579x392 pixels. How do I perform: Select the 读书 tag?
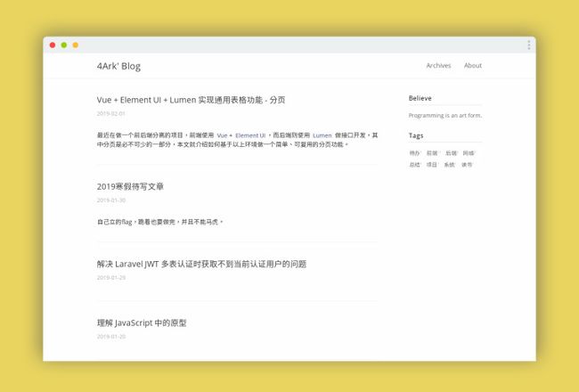[x=467, y=165]
